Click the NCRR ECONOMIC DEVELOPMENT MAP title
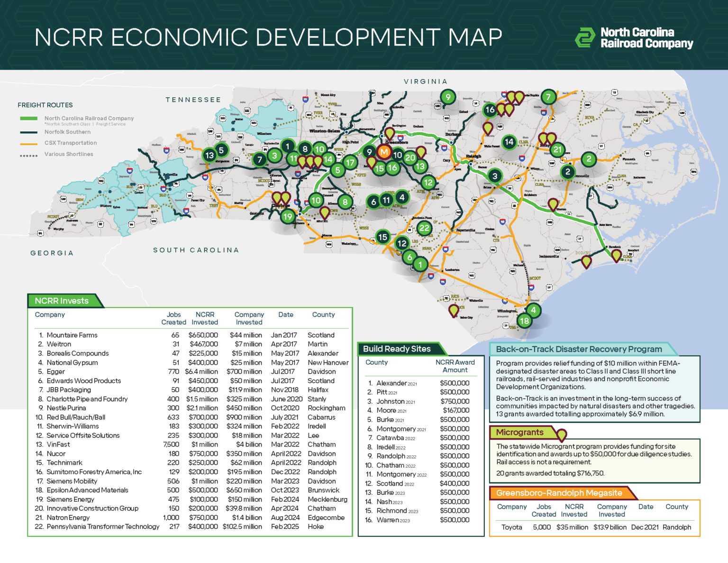Image resolution: width=728 pixels, height=563 pixels. click(268, 37)
